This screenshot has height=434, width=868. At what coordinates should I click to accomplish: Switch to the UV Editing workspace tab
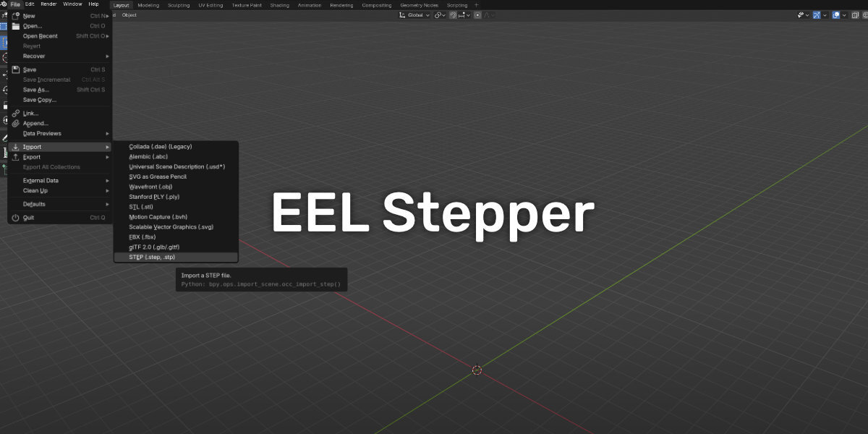point(210,5)
